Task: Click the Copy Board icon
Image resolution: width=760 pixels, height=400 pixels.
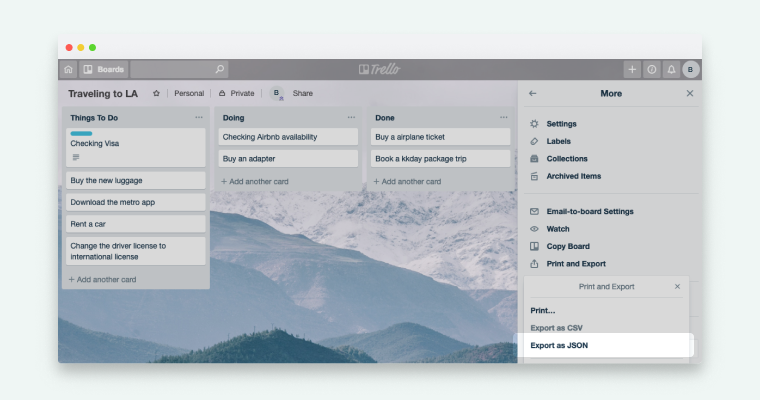Action: pyautogui.click(x=534, y=246)
